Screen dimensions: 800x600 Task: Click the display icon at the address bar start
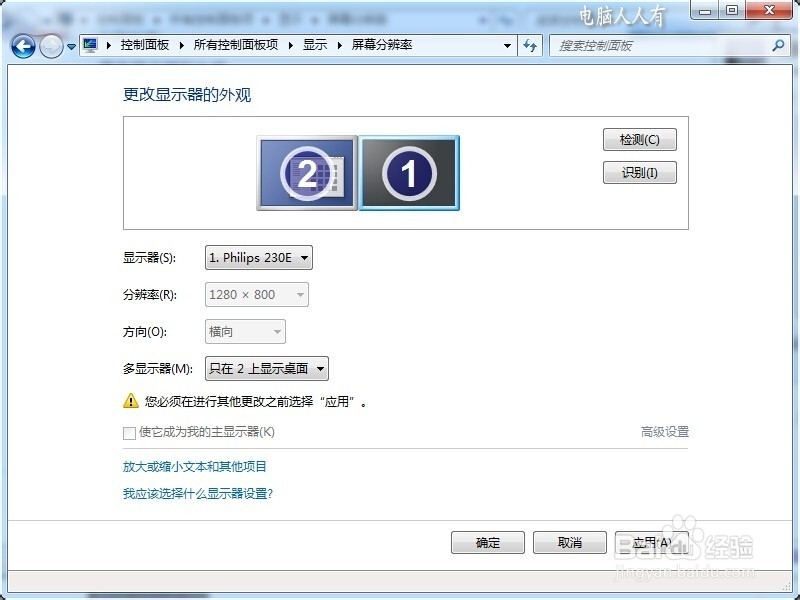click(x=88, y=45)
